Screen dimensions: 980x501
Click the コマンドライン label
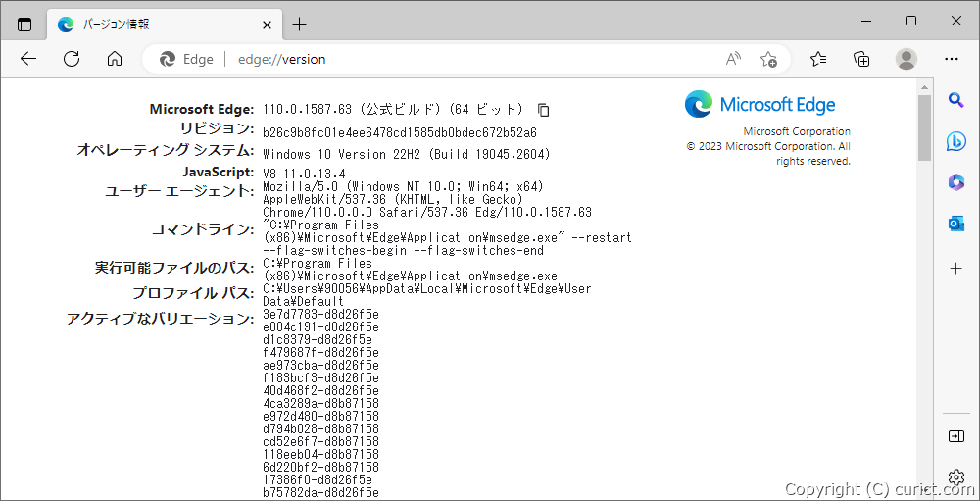tap(203, 229)
